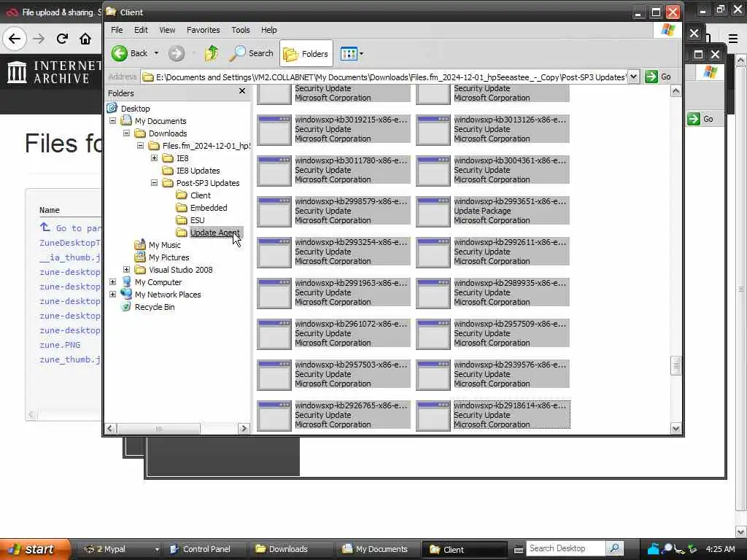Close the Folders pane with X
Screen dimensions: 747x560
click(x=242, y=91)
